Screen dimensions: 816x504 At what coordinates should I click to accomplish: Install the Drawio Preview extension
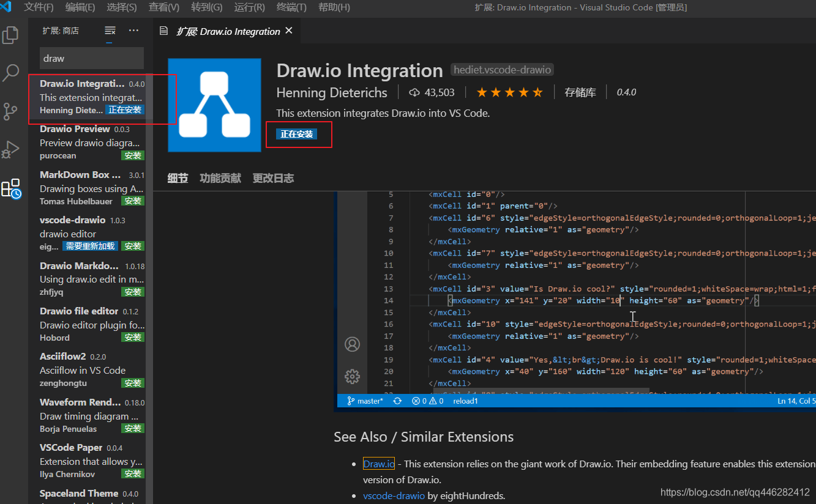coord(133,155)
